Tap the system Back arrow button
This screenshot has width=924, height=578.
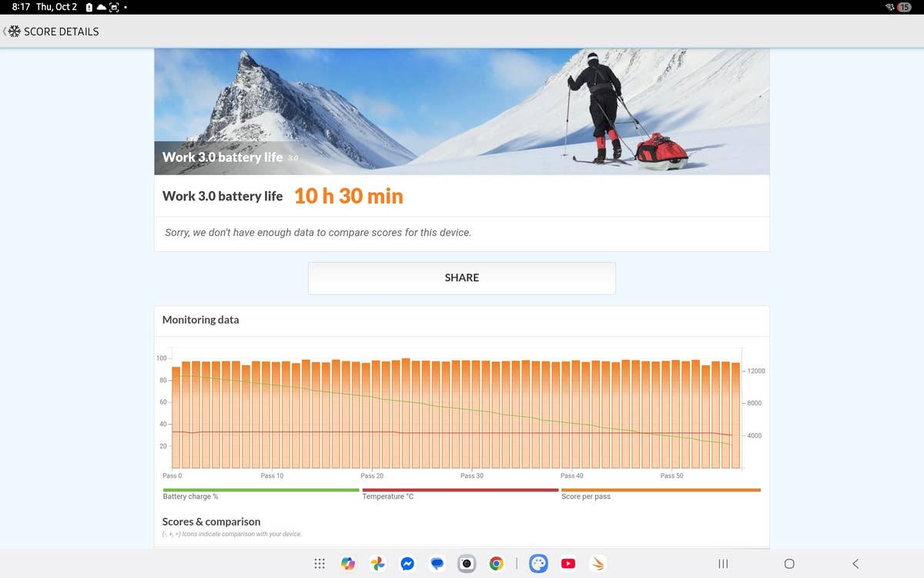click(x=855, y=563)
